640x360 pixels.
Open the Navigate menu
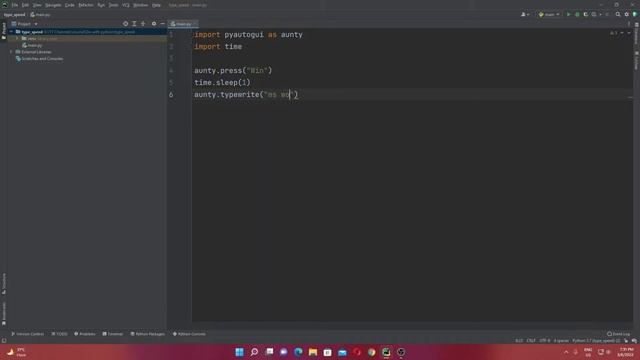click(53, 5)
